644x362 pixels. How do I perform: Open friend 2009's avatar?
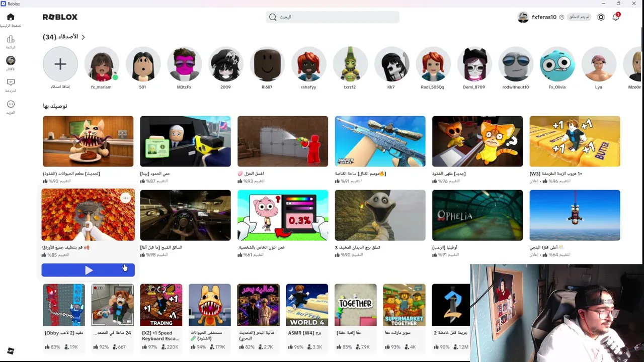226,64
